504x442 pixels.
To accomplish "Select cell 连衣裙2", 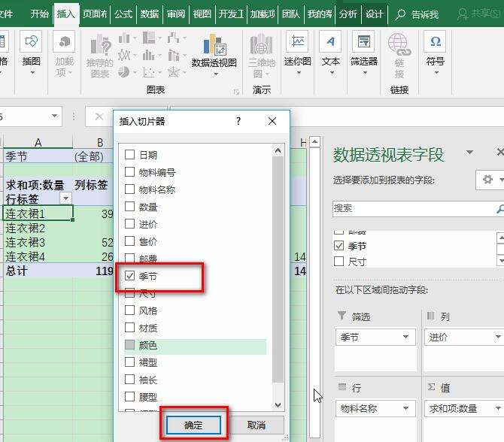I will point(38,229).
